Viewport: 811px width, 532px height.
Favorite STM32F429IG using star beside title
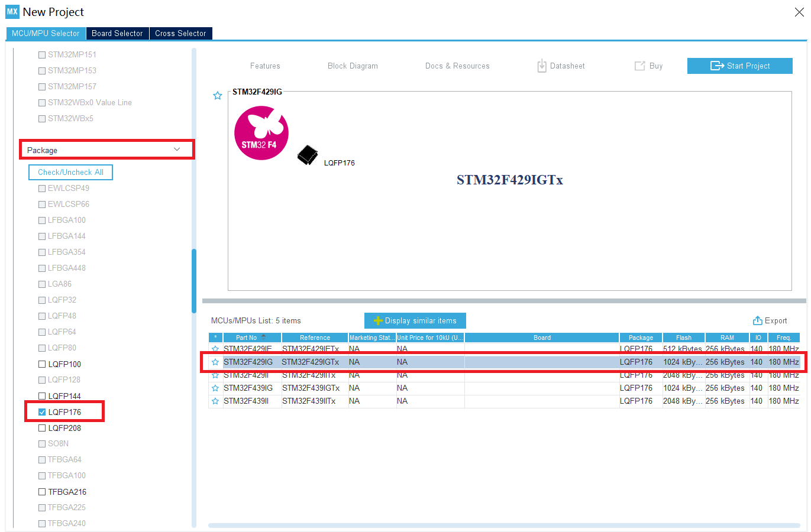(218, 96)
